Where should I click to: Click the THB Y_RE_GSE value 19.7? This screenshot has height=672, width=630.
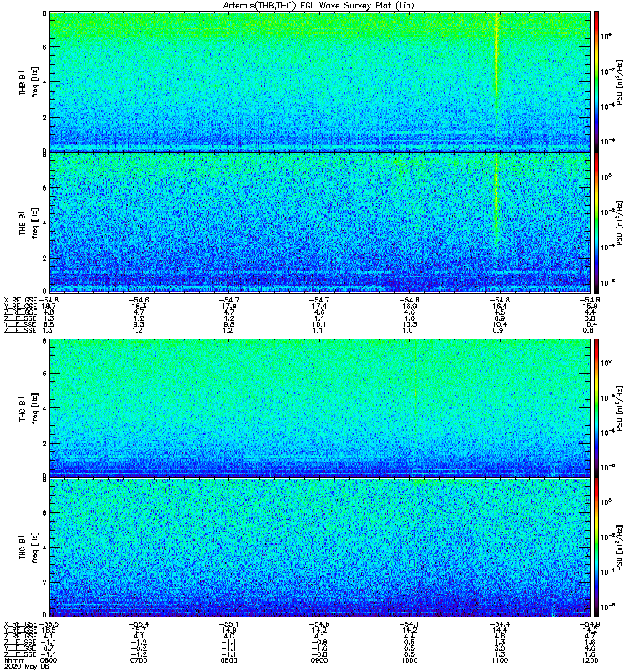(49, 306)
